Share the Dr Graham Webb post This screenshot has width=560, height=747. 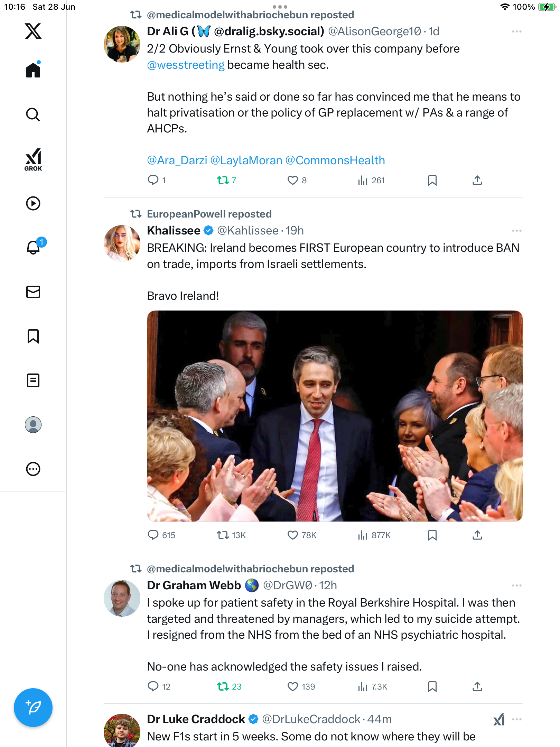click(477, 686)
